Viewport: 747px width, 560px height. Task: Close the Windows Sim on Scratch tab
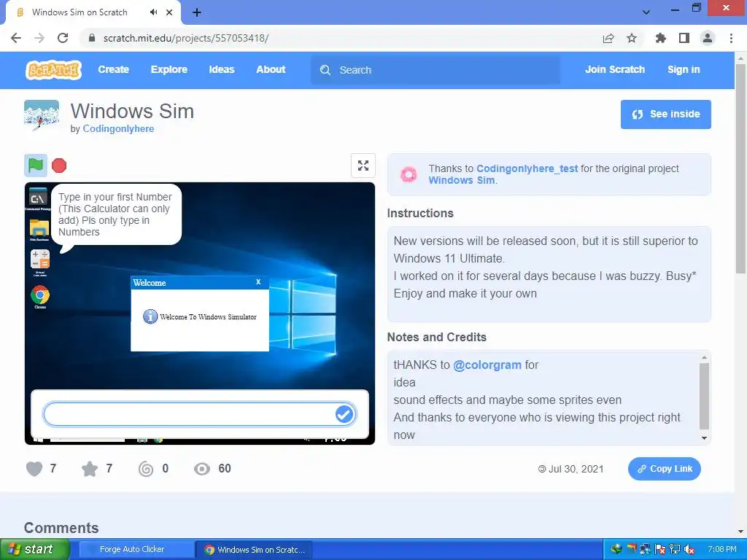pyautogui.click(x=169, y=12)
